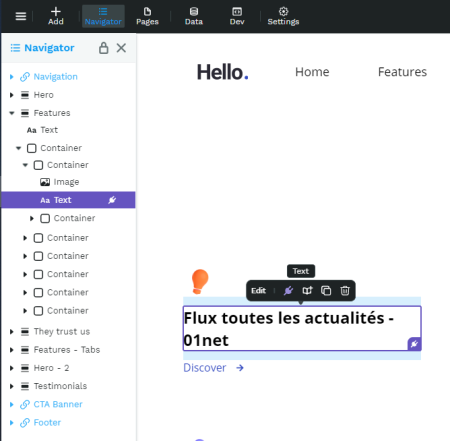Click the Footer link chain icon
The height and width of the screenshot is (441, 450).
click(x=25, y=423)
